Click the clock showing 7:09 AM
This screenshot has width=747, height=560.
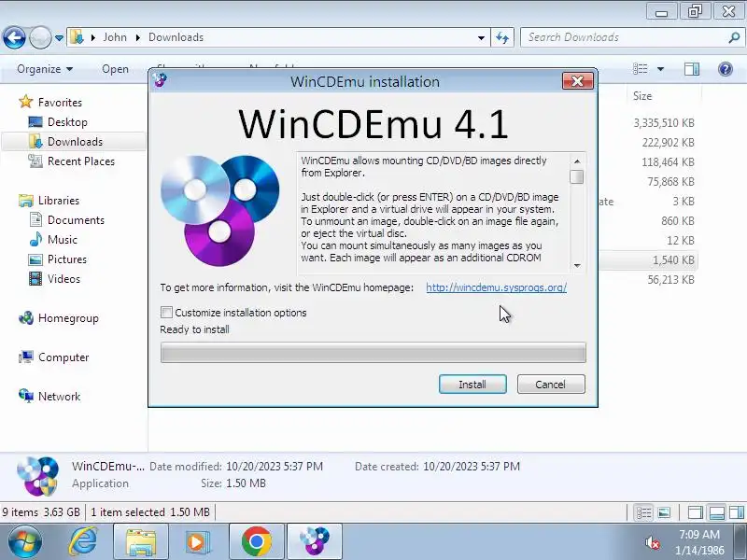click(x=698, y=534)
